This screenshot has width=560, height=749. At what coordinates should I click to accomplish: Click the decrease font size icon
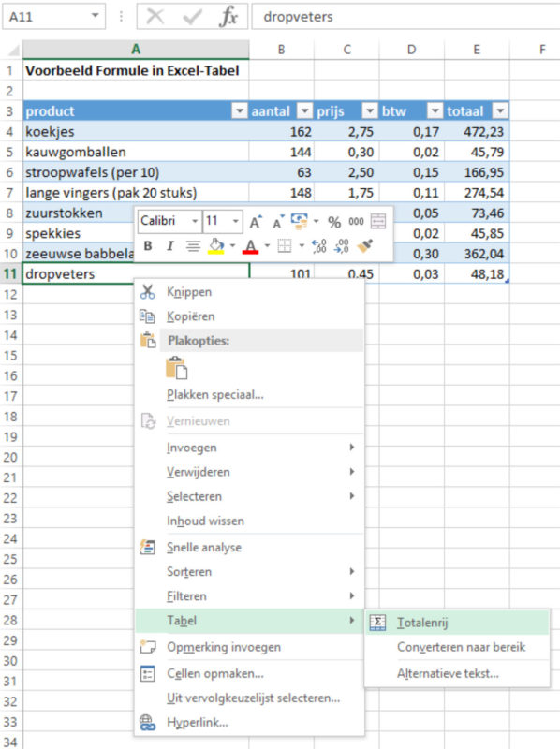pos(278,222)
